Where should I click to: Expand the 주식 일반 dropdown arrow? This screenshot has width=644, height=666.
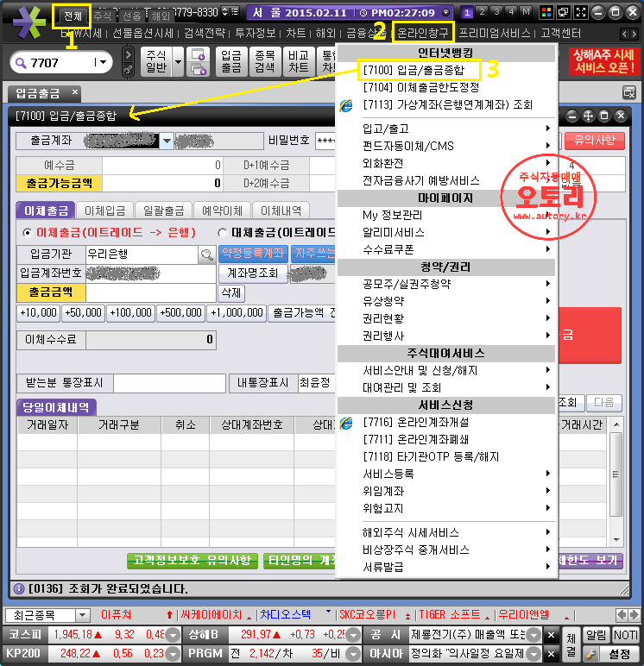click(x=178, y=62)
